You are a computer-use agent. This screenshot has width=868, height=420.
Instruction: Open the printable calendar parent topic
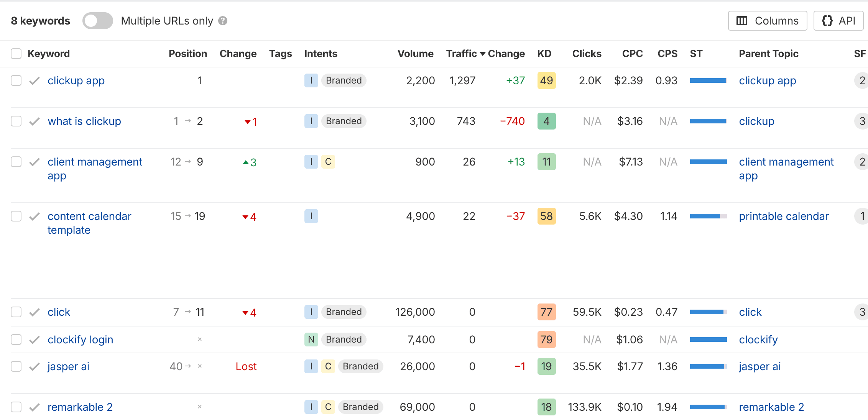[784, 216]
